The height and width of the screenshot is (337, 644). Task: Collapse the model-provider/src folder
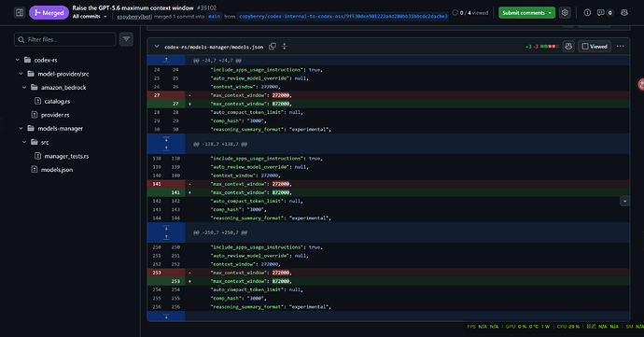(x=21, y=74)
